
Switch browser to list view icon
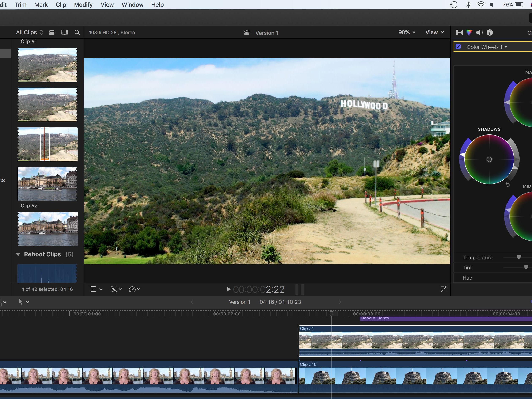(x=52, y=33)
